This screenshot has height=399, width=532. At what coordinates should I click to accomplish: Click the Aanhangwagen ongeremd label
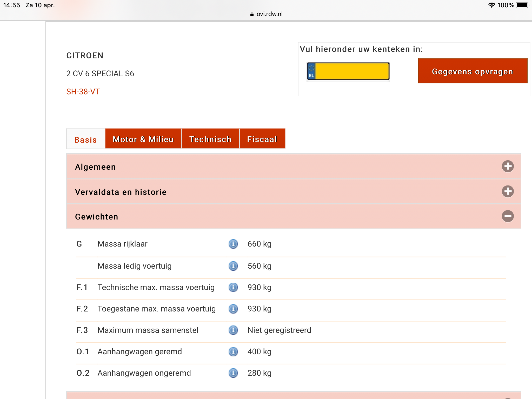tap(144, 373)
